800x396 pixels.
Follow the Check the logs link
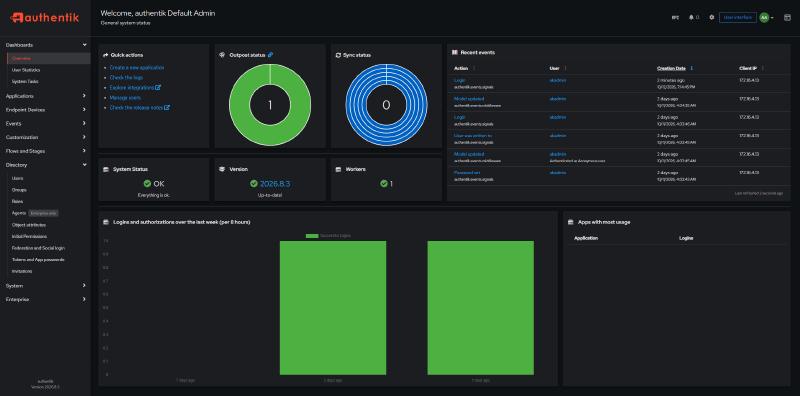(x=126, y=78)
